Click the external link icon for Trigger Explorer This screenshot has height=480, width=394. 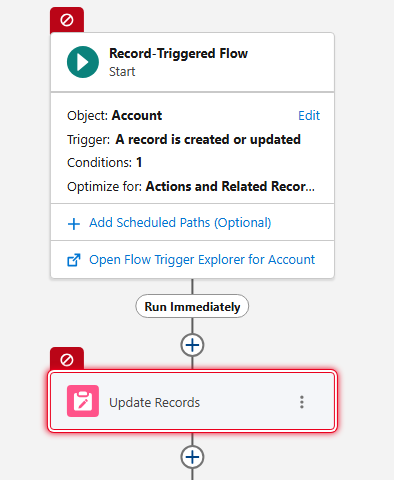pyautogui.click(x=74, y=260)
